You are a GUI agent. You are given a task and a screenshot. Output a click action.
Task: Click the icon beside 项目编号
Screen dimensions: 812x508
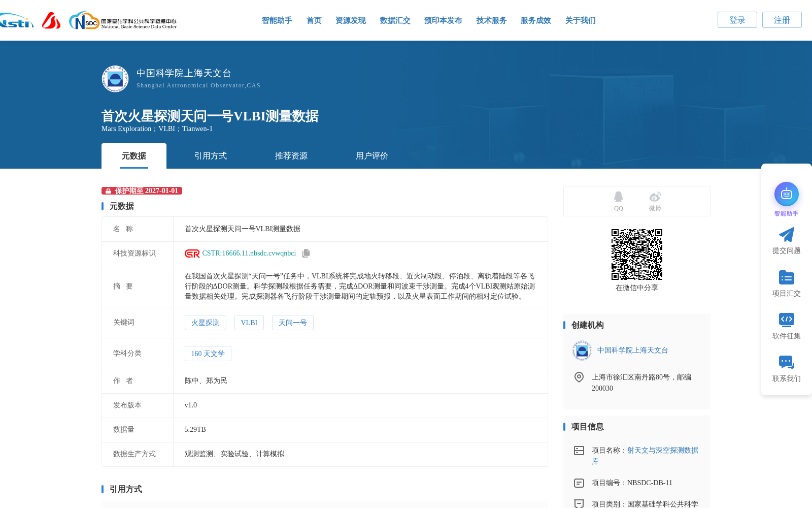click(579, 483)
